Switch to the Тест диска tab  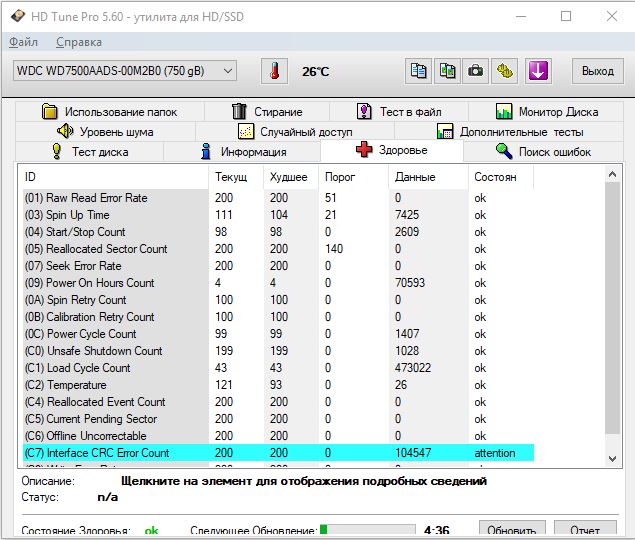90,152
